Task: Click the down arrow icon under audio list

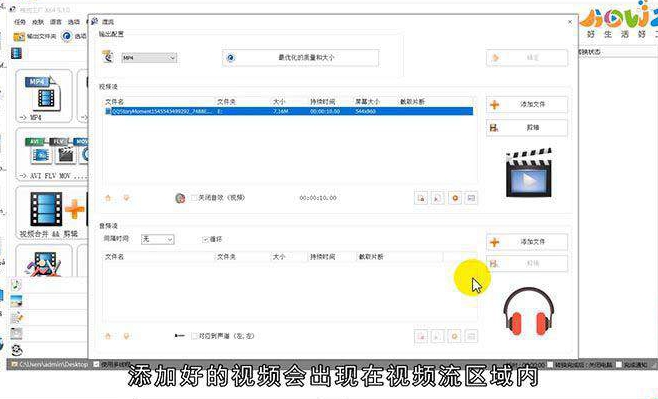Action: click(126, 336)
